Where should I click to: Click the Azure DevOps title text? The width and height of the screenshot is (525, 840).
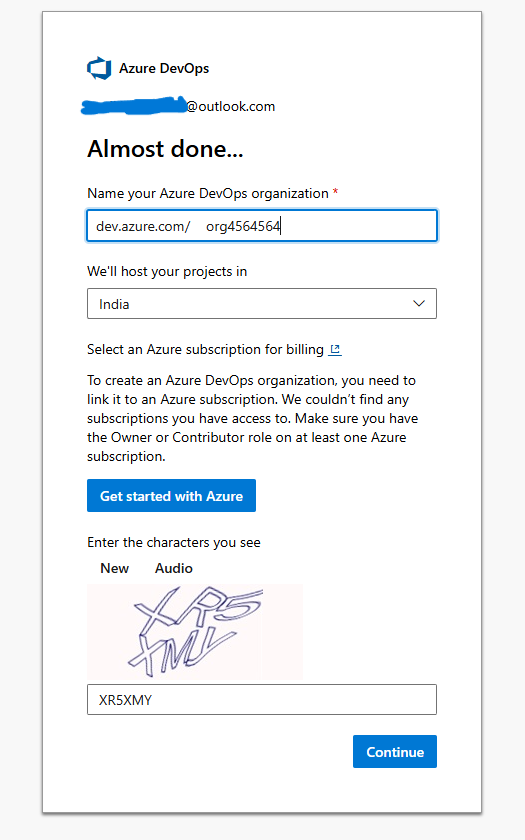[164, 69]
